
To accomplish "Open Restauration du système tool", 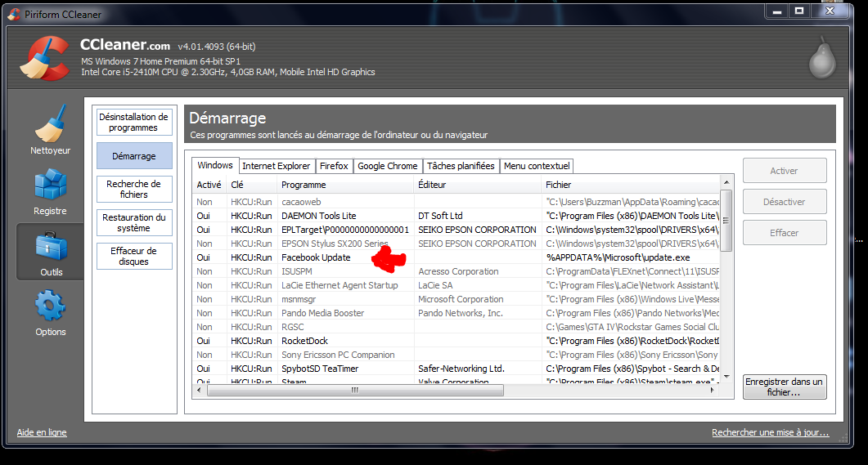I will coord(134,223).
